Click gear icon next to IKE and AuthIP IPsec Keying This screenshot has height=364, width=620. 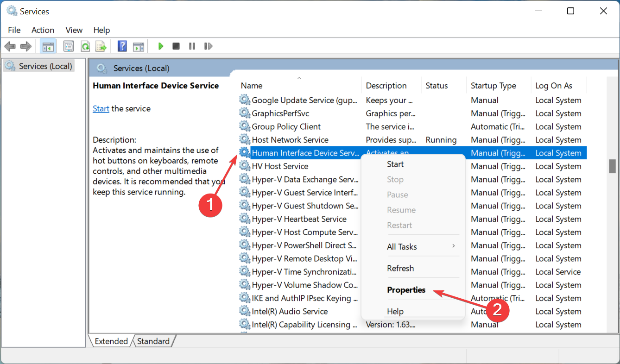(244, 298)
